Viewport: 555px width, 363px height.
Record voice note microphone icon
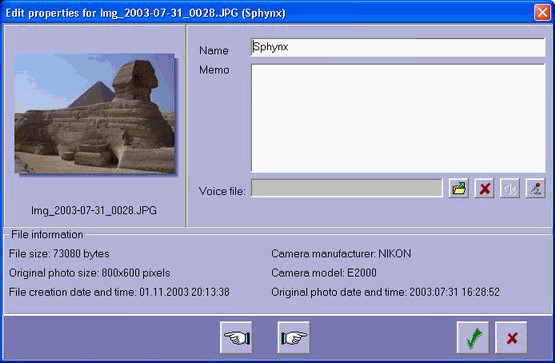pyautogui.click(x=535, y=188)
